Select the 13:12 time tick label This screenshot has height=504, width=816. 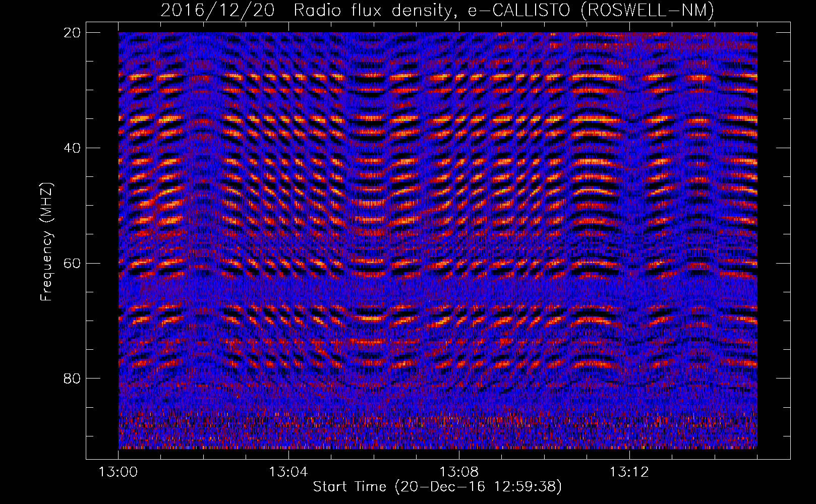(628, 472)
